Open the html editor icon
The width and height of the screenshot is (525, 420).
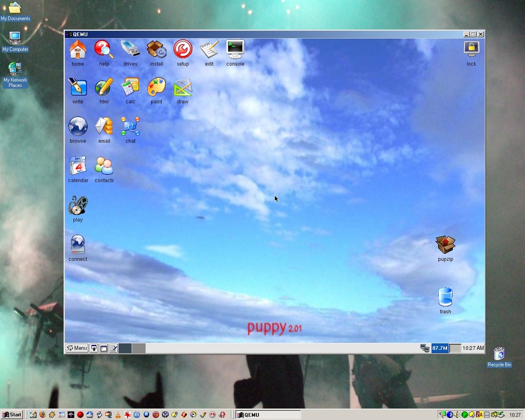pos(104,91)
